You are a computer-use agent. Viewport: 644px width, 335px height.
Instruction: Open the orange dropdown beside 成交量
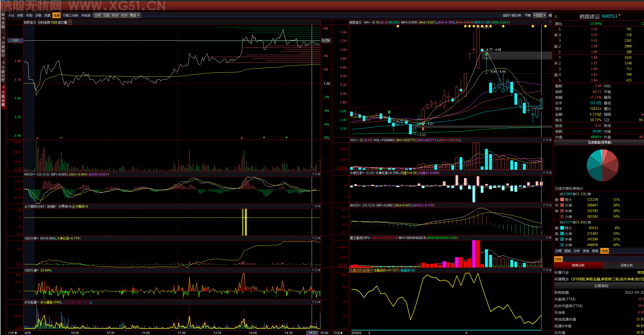(x=70, y=22)
